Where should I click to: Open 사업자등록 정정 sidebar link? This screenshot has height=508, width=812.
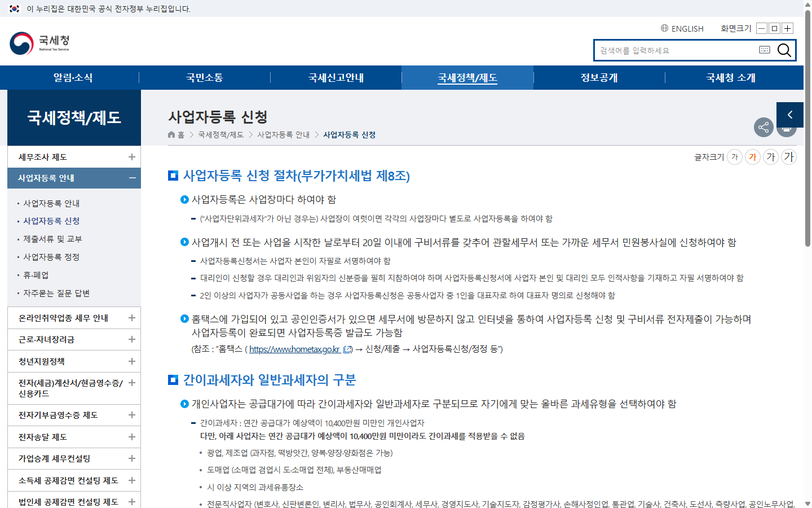pyautogui.click(x=51, y=257)
